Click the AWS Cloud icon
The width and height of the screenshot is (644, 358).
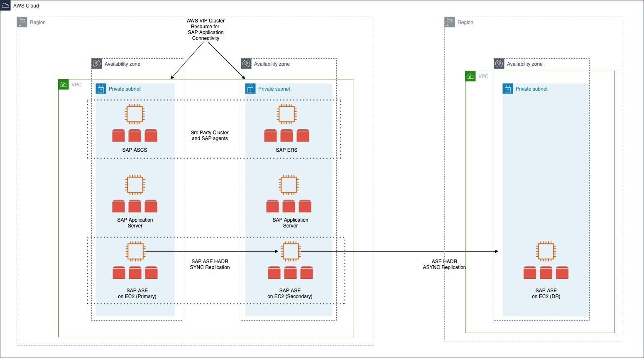[5, 5]
